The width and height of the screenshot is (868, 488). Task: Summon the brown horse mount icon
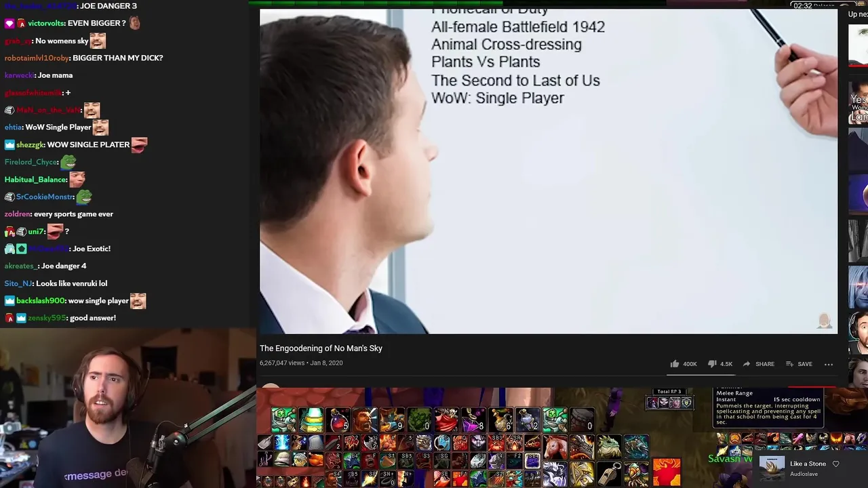pyautogui.click(x=555, y=447)
